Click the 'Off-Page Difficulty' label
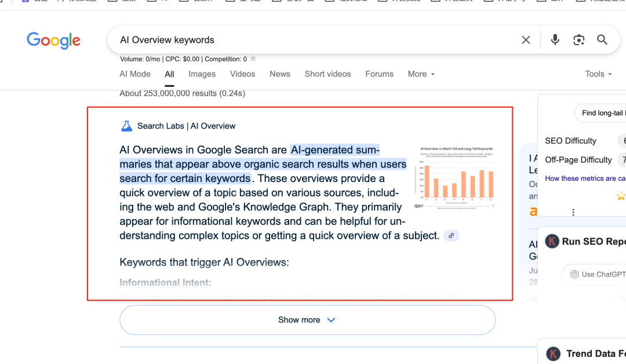 pos(578,160)
